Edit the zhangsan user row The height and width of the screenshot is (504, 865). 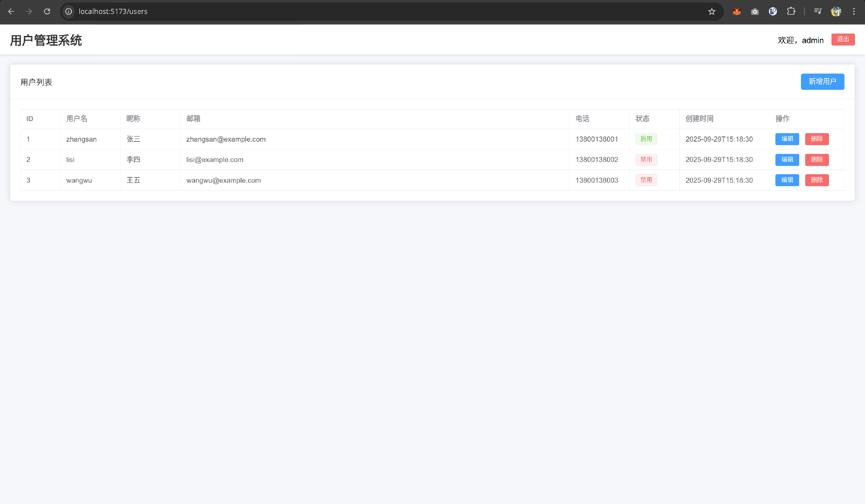coord(787,139)
